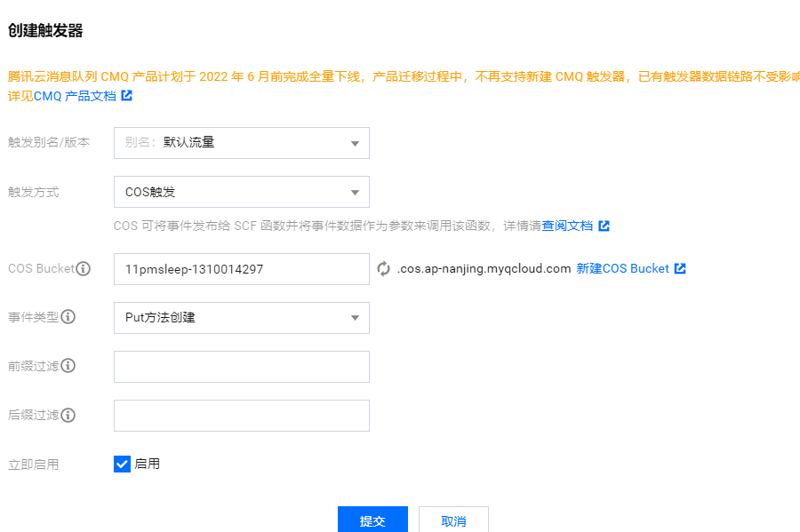The width and height of the screenshot is (800, 532).
Task: Click the 取消 button
Action: click(453, 520)
